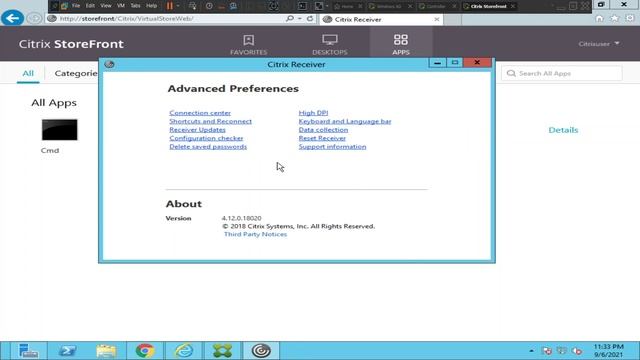Switch to the Home VM tab

coord(347,7)
